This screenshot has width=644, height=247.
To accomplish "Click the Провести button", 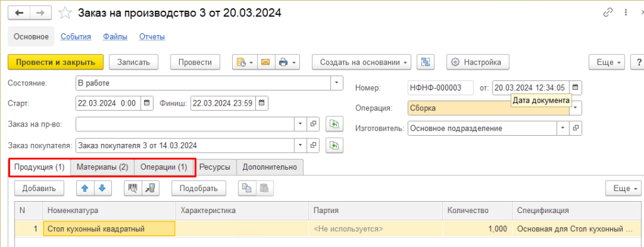I will pyautogui.click(x=196, y=62).
